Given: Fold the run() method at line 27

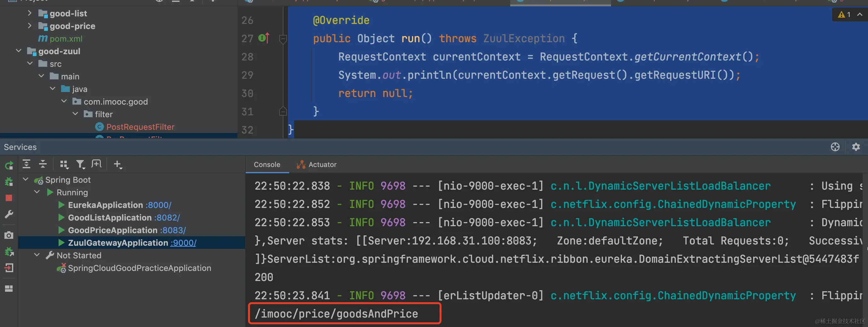Looking at the screenshot, I should click(283, 39).
